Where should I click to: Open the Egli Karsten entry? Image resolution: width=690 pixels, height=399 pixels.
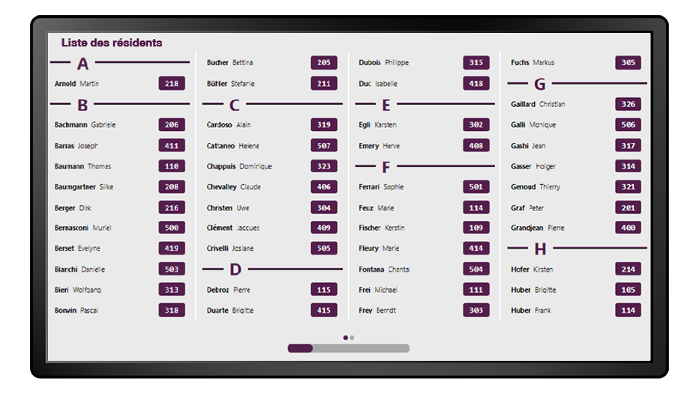(x=424, y=125)
